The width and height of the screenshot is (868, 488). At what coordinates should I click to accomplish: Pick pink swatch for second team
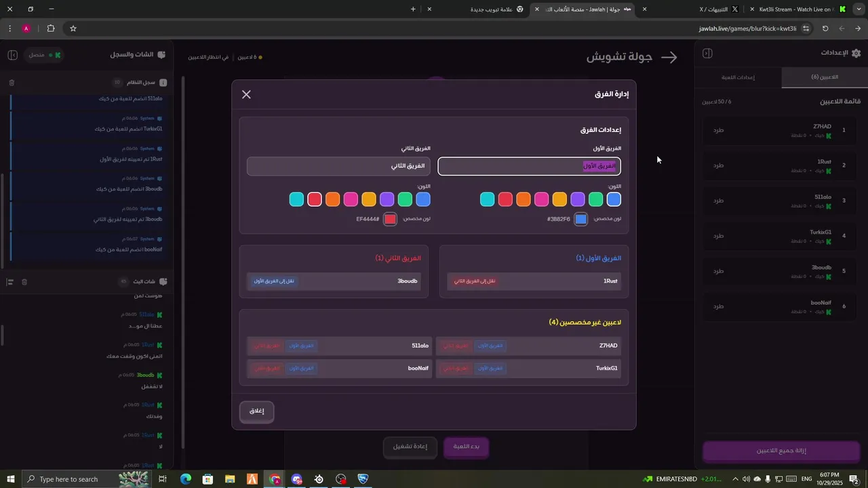351,199
